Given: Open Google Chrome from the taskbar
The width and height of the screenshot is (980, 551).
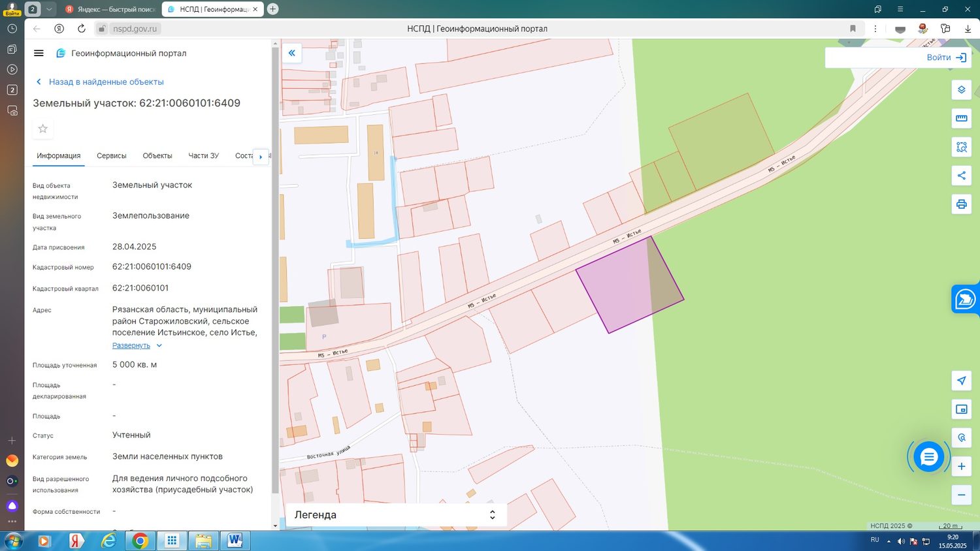Looking at the screenshot, I should tap(140, 541).
